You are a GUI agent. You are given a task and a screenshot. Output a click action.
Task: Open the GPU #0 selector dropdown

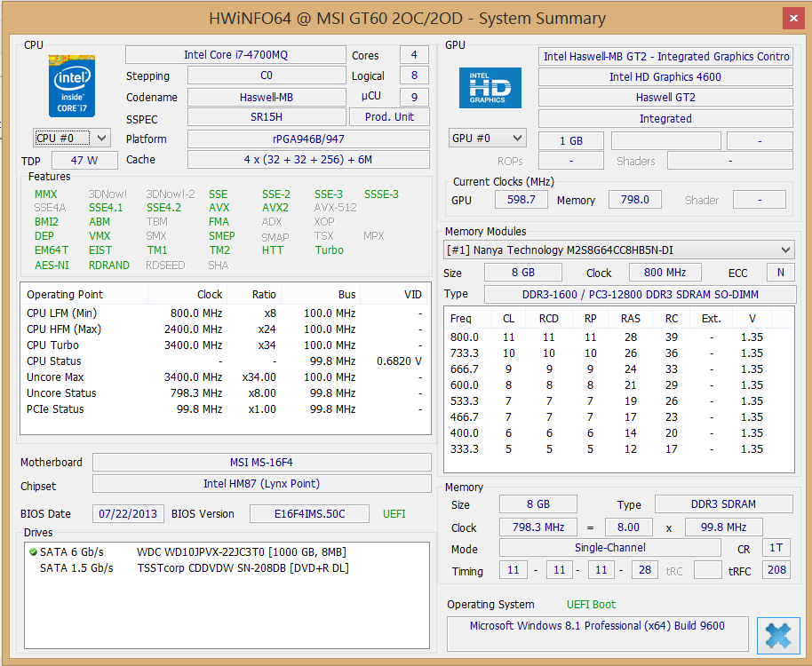[x=488, y=139]
